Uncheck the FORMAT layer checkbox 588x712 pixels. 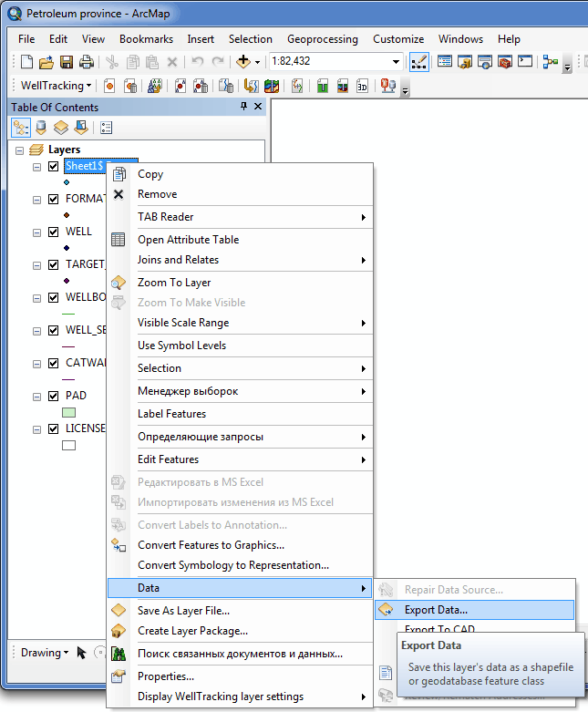coord(54,199)
